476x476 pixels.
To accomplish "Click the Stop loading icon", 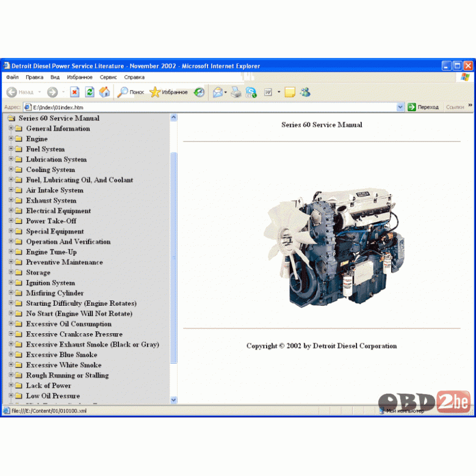I will pos(74,92).
